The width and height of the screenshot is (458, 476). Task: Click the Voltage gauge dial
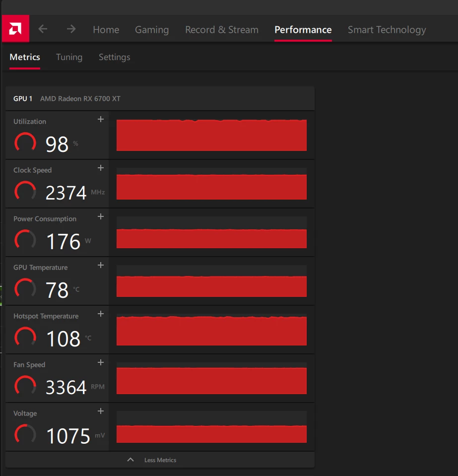(x=25, y=434)
